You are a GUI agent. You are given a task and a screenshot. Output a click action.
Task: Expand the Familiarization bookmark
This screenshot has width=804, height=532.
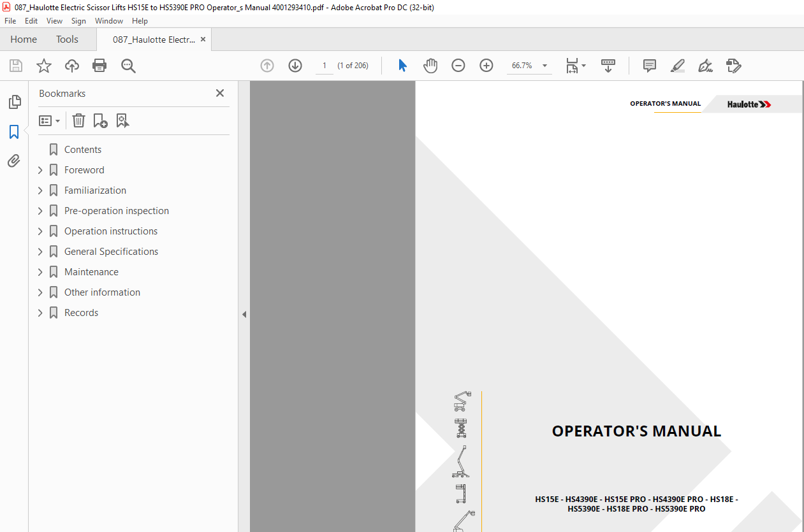pyautogui.click(x=40, y=191)
